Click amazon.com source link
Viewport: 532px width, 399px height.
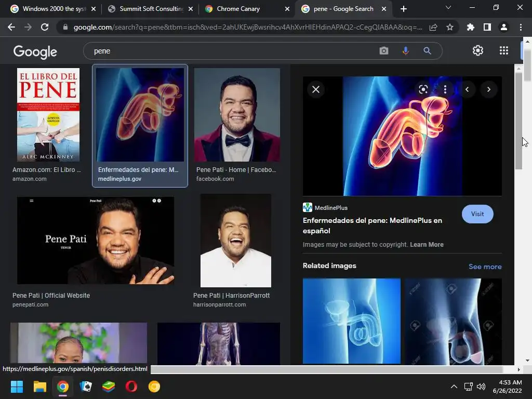(30, 179)
